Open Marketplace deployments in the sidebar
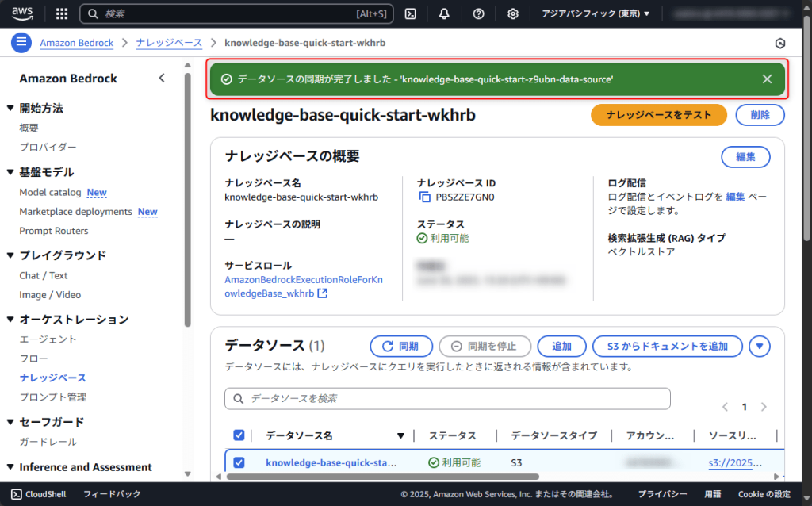The width and height of the screenshot is (812, 506). (75, 211)
